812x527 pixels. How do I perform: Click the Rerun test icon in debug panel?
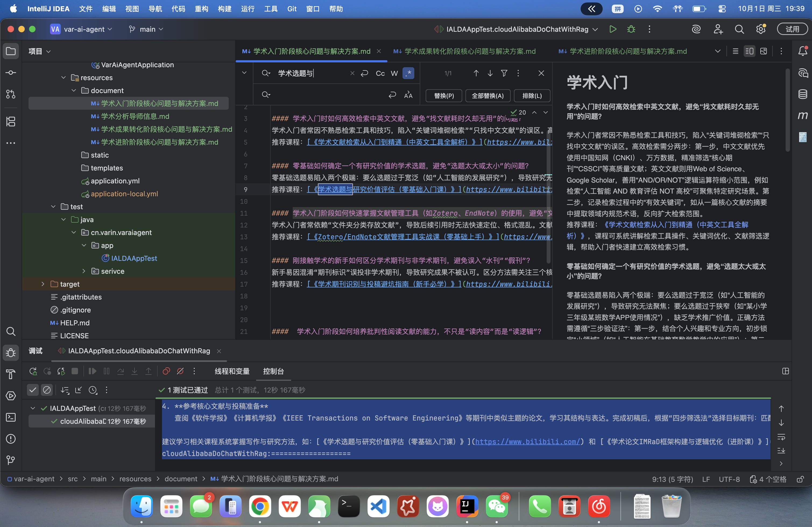click(x=33, y=371)
